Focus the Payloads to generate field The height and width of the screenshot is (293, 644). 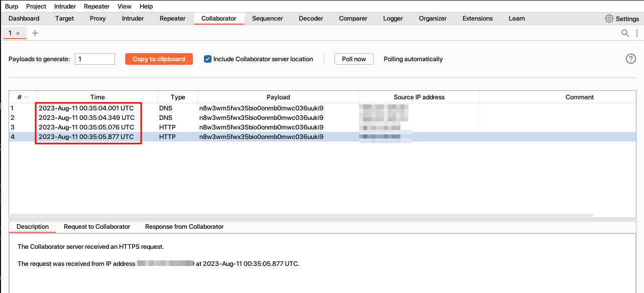pos(95,59)
